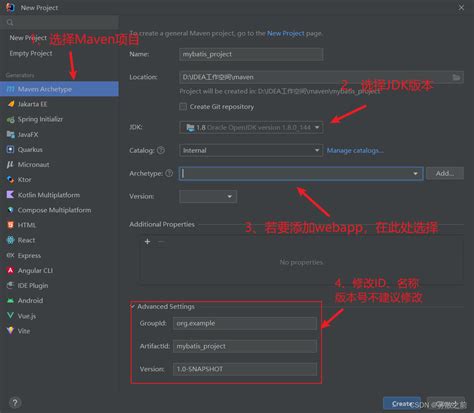Select the Jakarta EE generator icon

click(11, 104)
